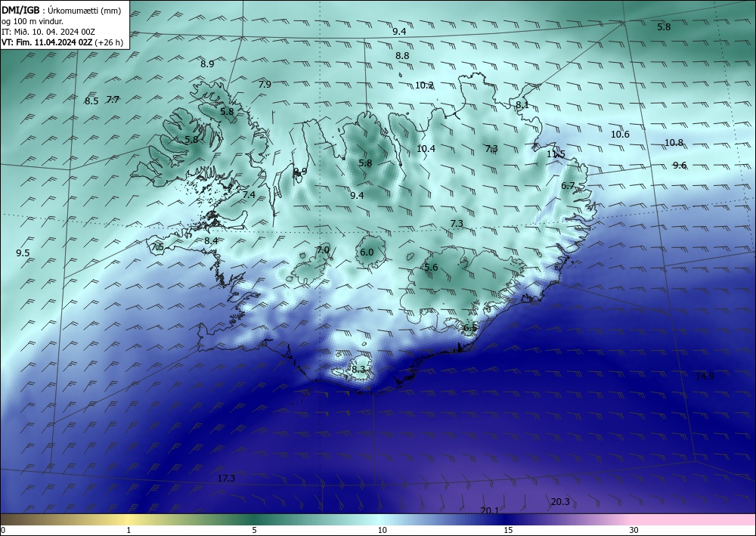
Task: Click the map value "6.7"
Action: pyautogui.click(x=568, y=185)
